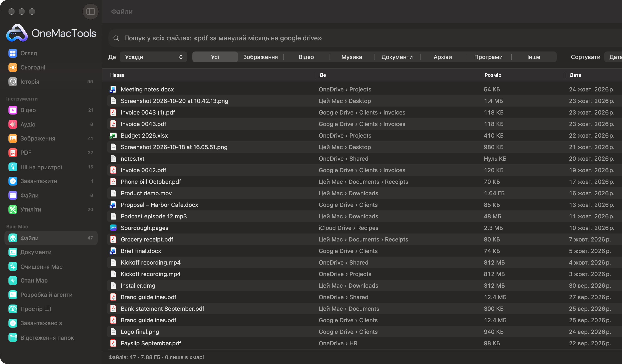
Task: Open the Усюди location dropdown
Action: 153,57
